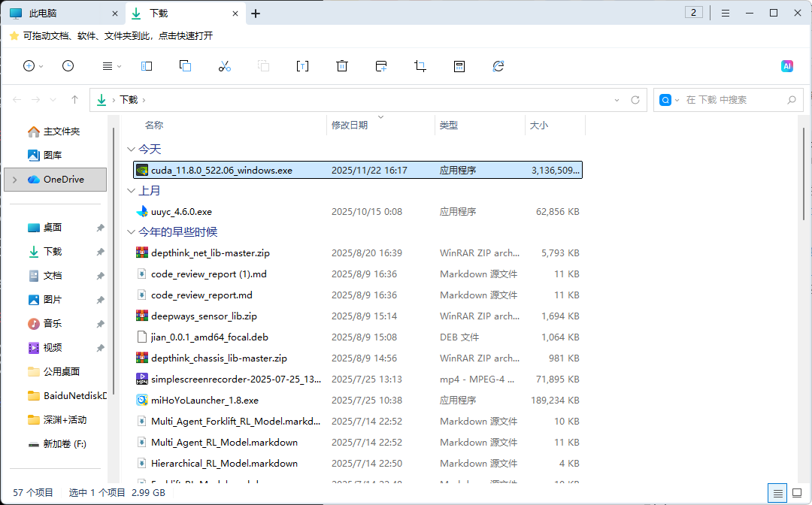Open 主文件夹 in sidebar
Viewport: 812px width, 505px height.
[54, 132]
